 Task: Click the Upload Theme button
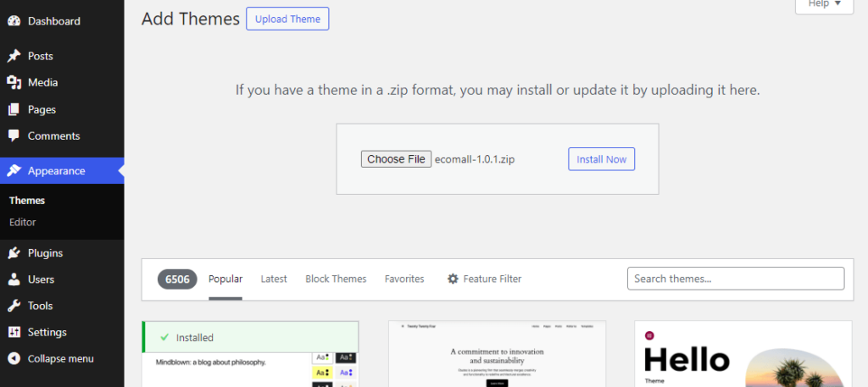[x=287, y=19]
